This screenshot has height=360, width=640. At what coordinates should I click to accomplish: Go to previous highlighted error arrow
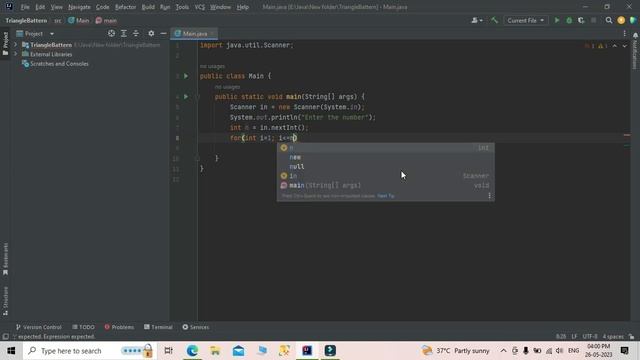point(615,46)
